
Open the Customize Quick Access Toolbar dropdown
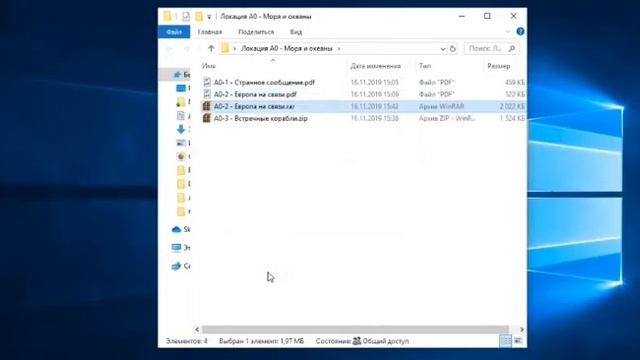click(209, 17)
